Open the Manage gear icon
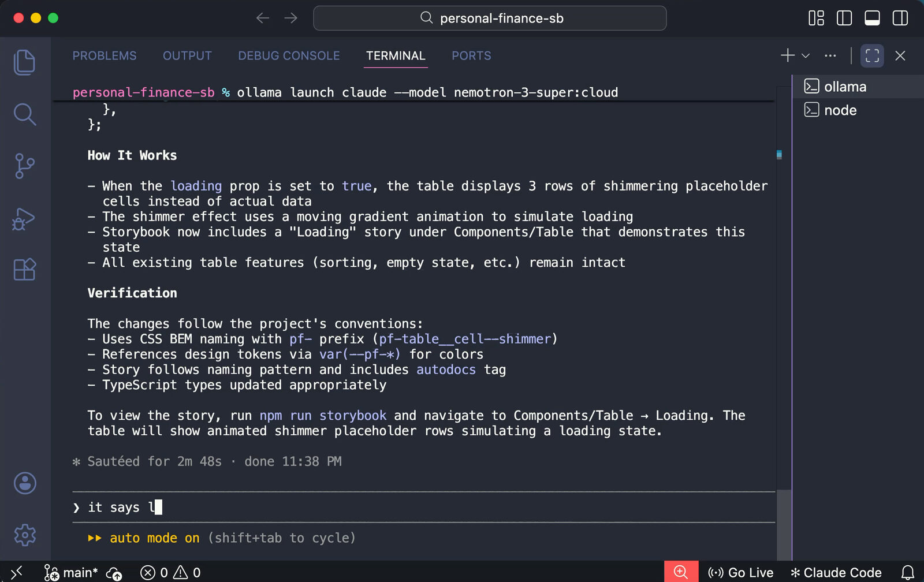This screenshot has height=582, width=924. (25, 535)
